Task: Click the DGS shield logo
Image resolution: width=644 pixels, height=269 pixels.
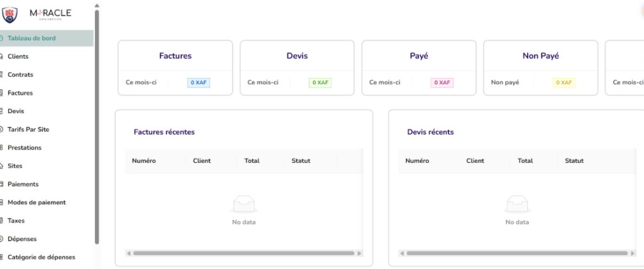Action: (x=10, y=15)
